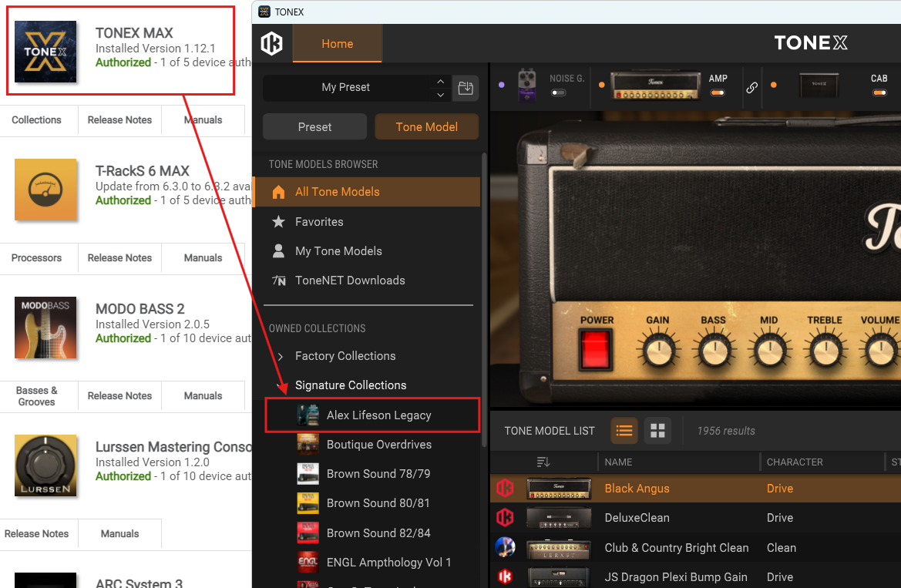Switch tone model list to grid view
Screen dimensions: 901x588
(x=657, y=431)
